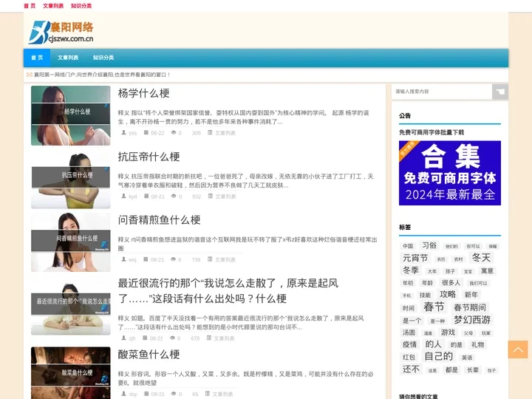Select the 冬季 tag

pos(411,270)
